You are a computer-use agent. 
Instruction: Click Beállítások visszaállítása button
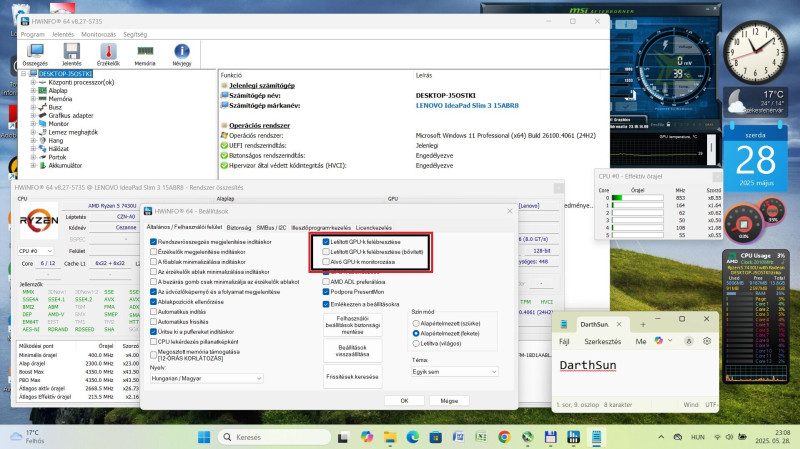point(353,351)
